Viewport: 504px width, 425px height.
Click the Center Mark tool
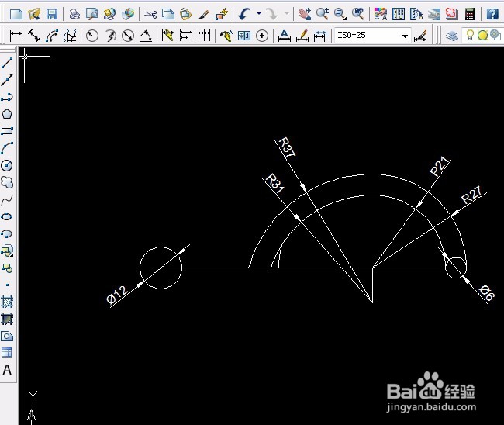(x=262, y=36)
